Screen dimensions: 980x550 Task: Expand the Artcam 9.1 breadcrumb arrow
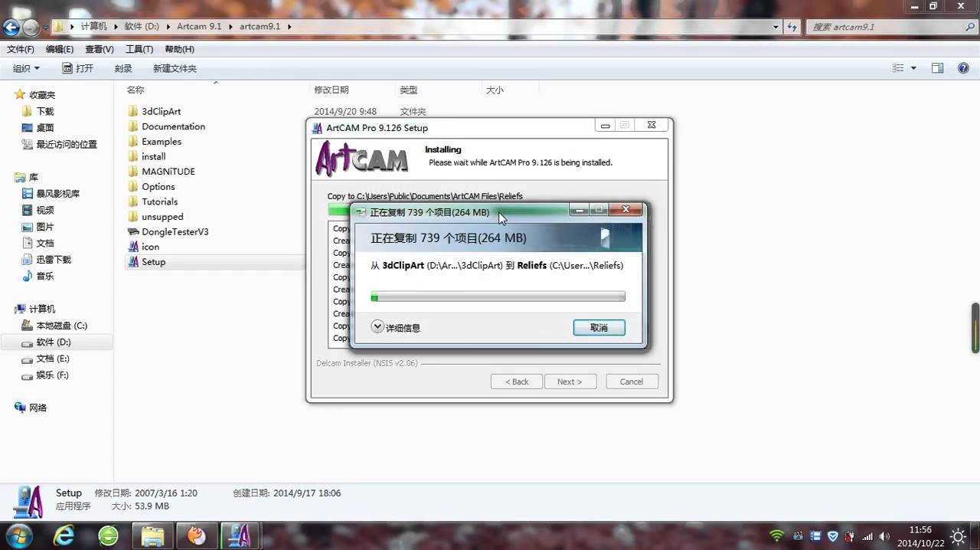pyautogui.click(x=230, y=27)
